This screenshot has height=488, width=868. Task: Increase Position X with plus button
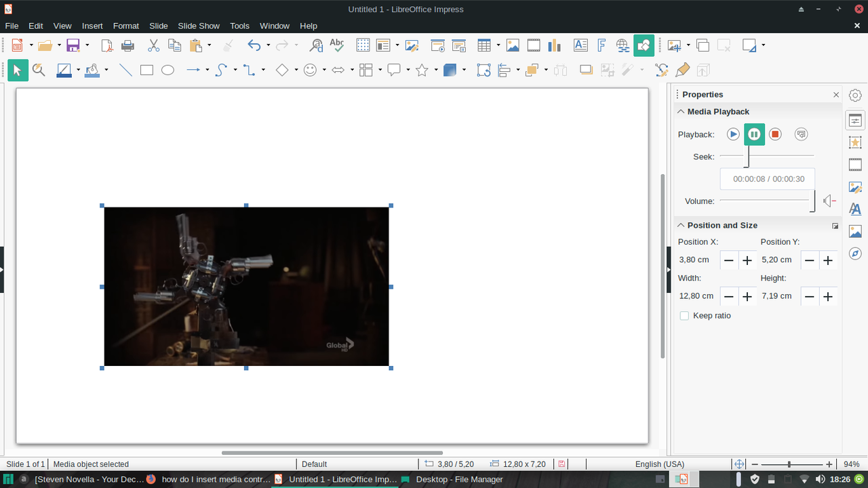[747, 260]
